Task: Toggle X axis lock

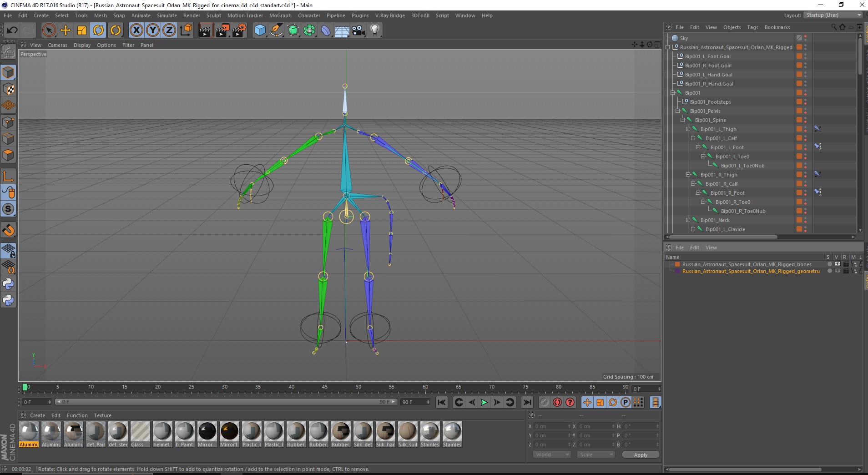Action: pyautogui.click(x=136, y=30)
